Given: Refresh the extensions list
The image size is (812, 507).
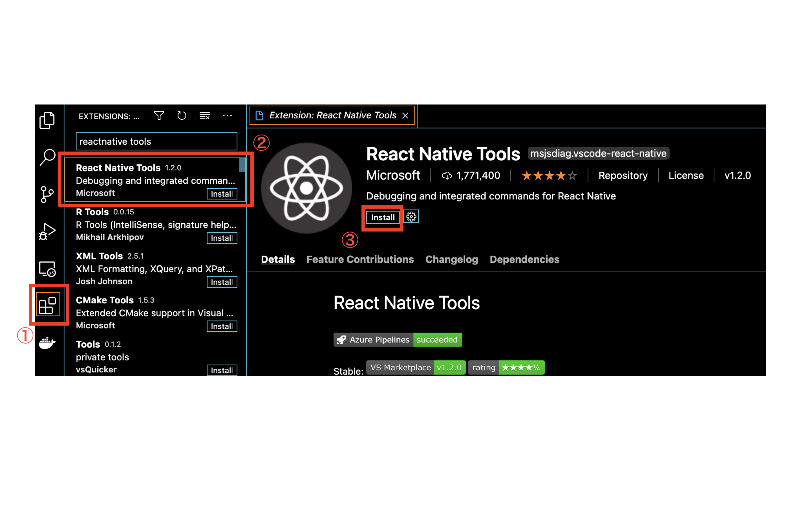Looking at the screenshot, I should click(x=182, y=116).
